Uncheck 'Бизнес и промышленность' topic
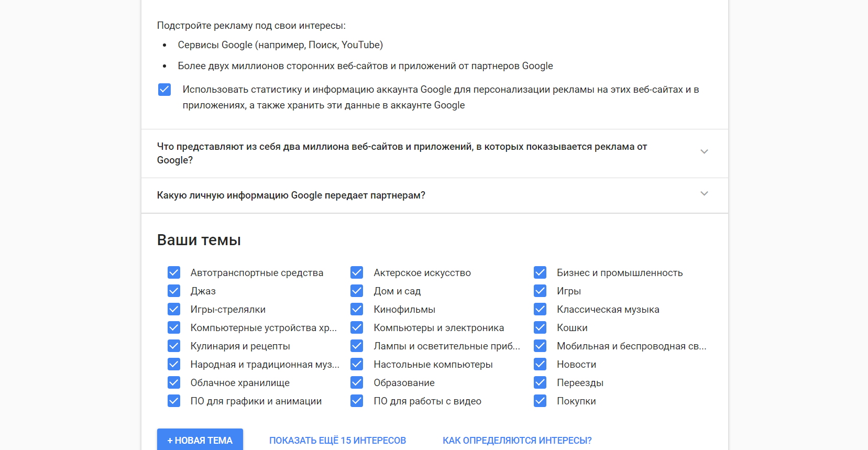The height and width of the screenshot is (450, 868). pos(540,272)
